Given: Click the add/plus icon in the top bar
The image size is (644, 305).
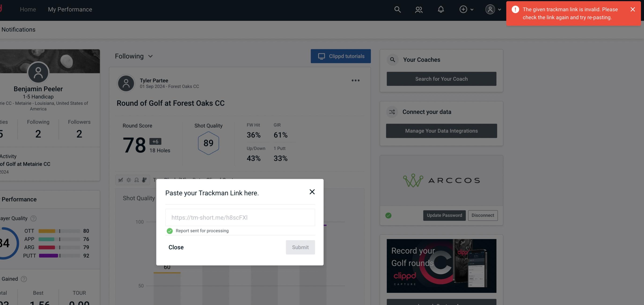Looking at the screenshot, I should (463, 9).
